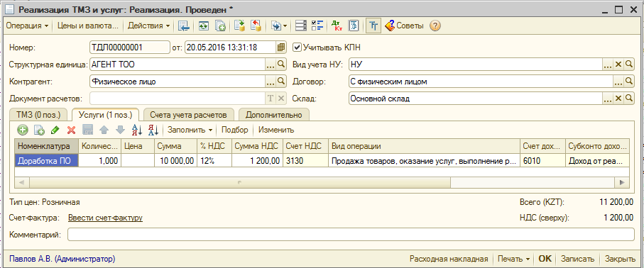Click ellipsis select button for Структурная единица
644x268 pixels.
tap(271, 65)
